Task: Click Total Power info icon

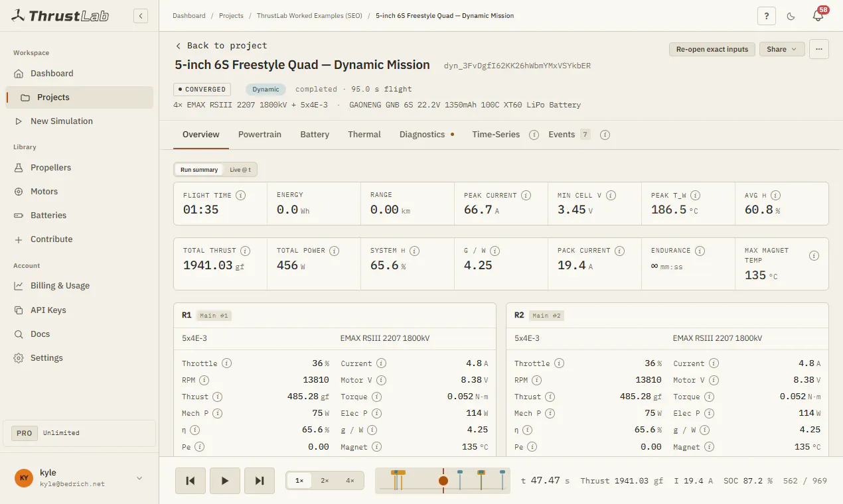Action: click(x=334, y=251)
